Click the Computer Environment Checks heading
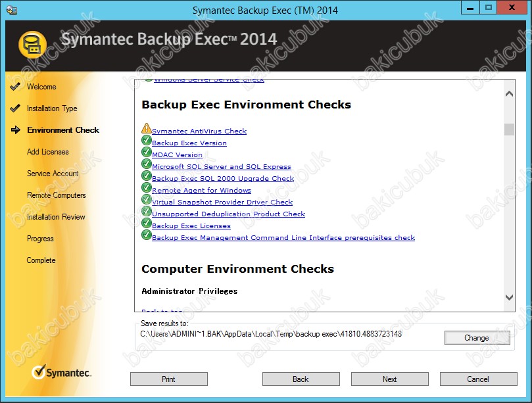 click(x=238, y=269)
